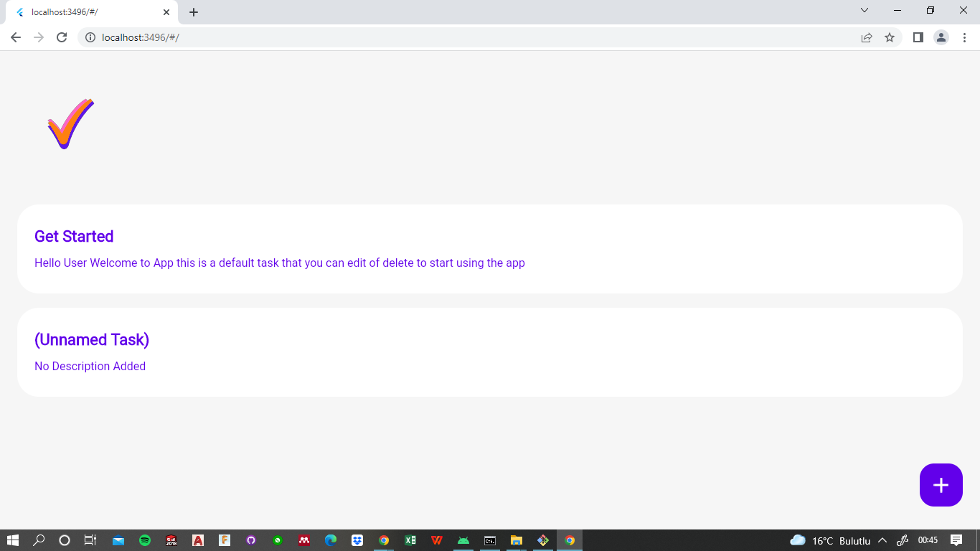This screenshot has width=980, height=551.
Task: Open AutoCAD from the taskbar
Action: [198, 540]
